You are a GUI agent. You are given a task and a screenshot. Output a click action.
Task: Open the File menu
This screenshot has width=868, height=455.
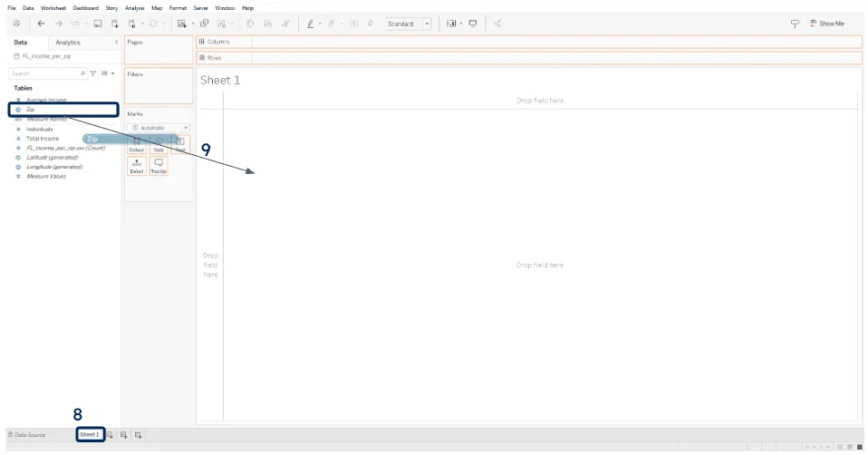12,8
